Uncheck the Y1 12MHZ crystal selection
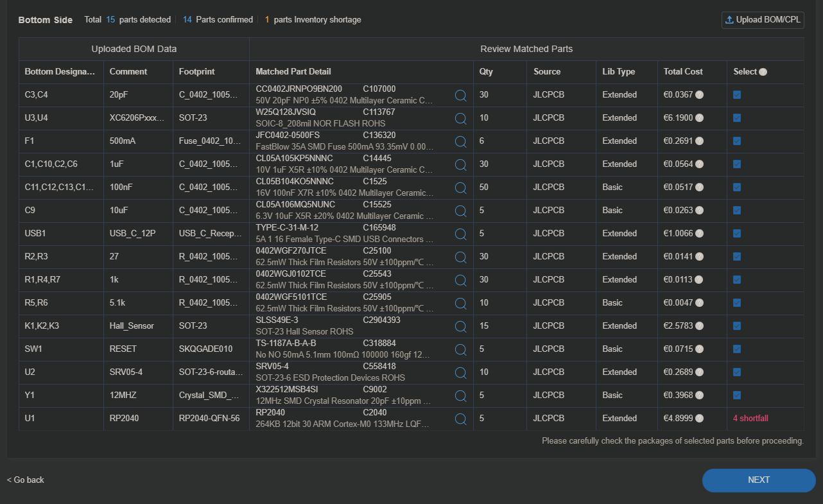The width and height of the screenshot is (823, 504). point(737,395)
